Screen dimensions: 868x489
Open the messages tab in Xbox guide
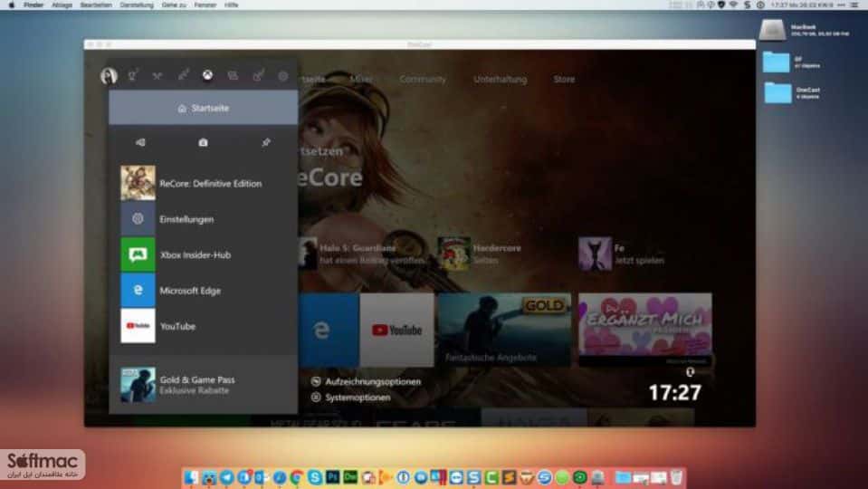[x=233, y=75]
